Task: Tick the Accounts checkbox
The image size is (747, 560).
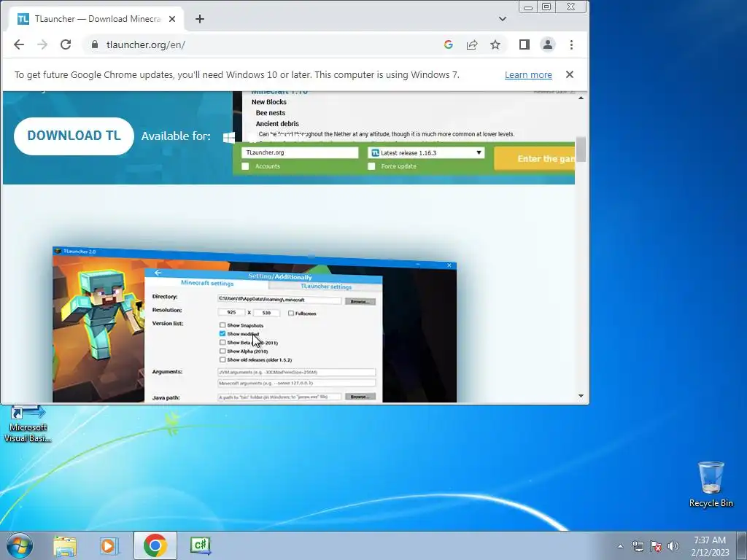Action: tap(245, 166)
